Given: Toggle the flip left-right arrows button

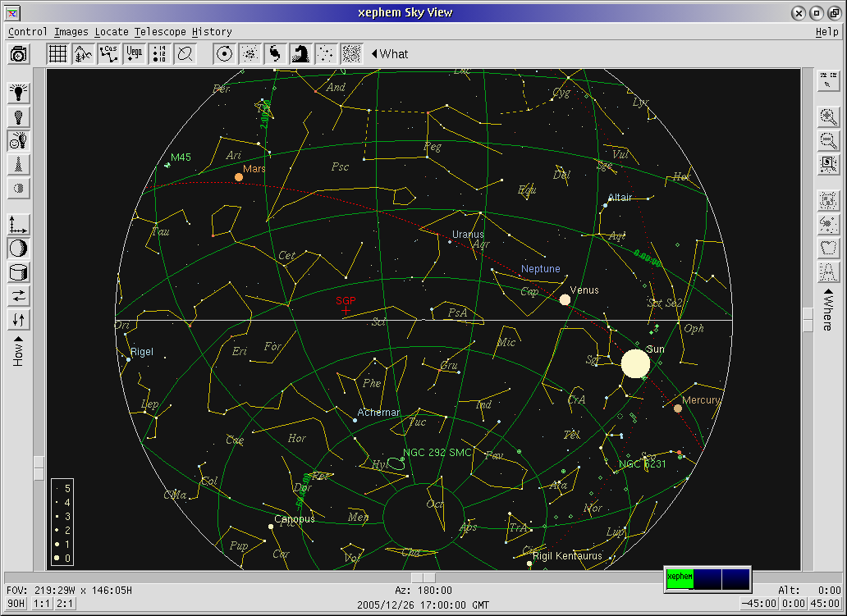Looking at the screenshot, I should (19, 296).
